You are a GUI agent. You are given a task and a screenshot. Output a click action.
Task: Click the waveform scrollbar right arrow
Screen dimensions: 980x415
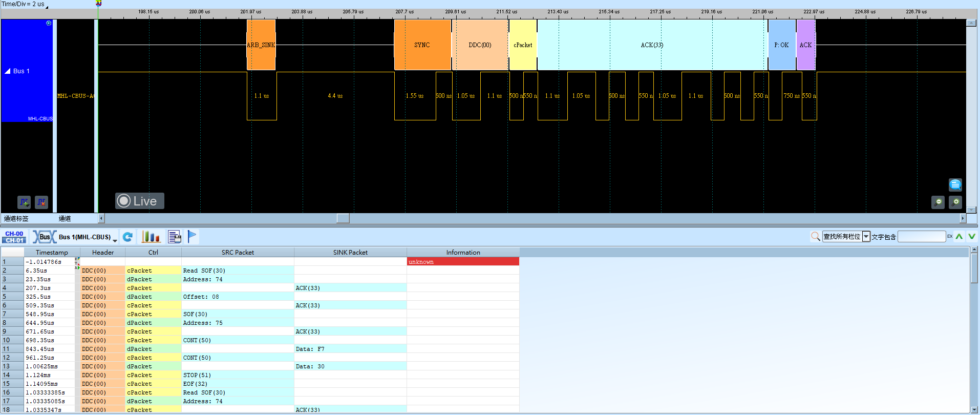tap(963, 218)
